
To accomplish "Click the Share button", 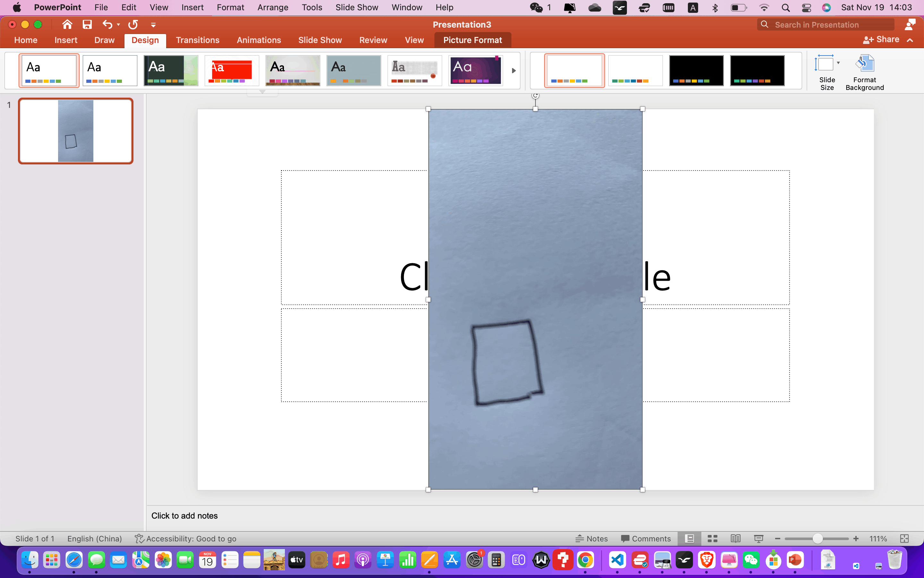I will (x=881, y=39).
